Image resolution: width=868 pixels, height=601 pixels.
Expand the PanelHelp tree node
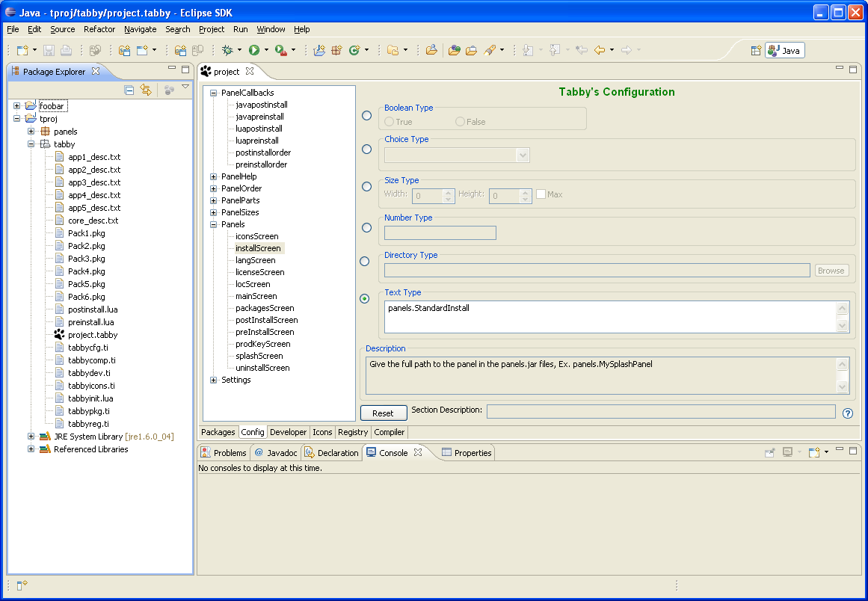click(x=213, y=176)
